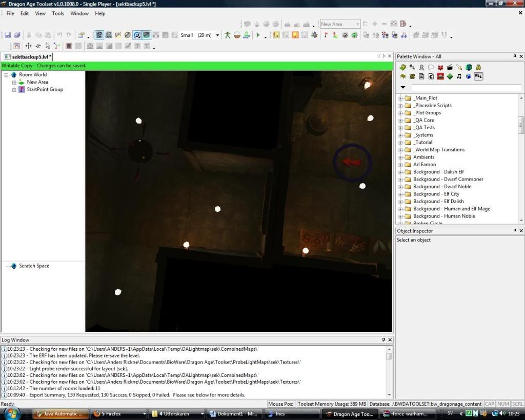Click the four-arrow move tool icon
Screen dimensions: 525x420
coord(29,46)
